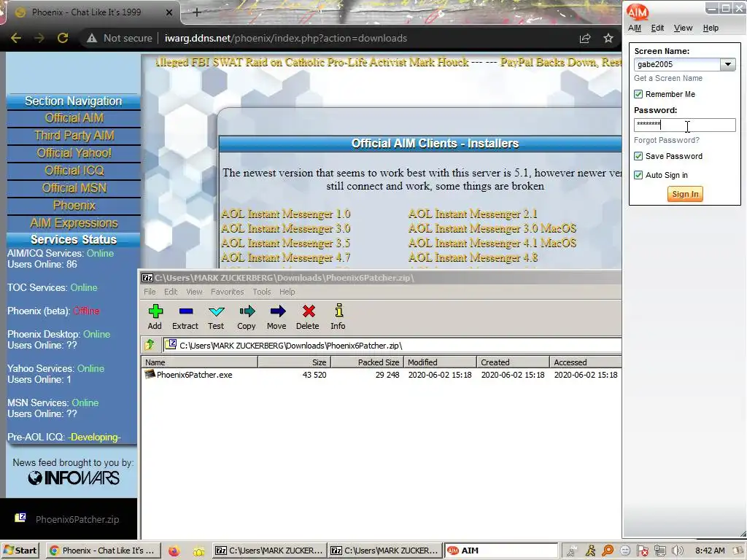Click the Add icon in 7-Zip toolbar

click(155, 312)
